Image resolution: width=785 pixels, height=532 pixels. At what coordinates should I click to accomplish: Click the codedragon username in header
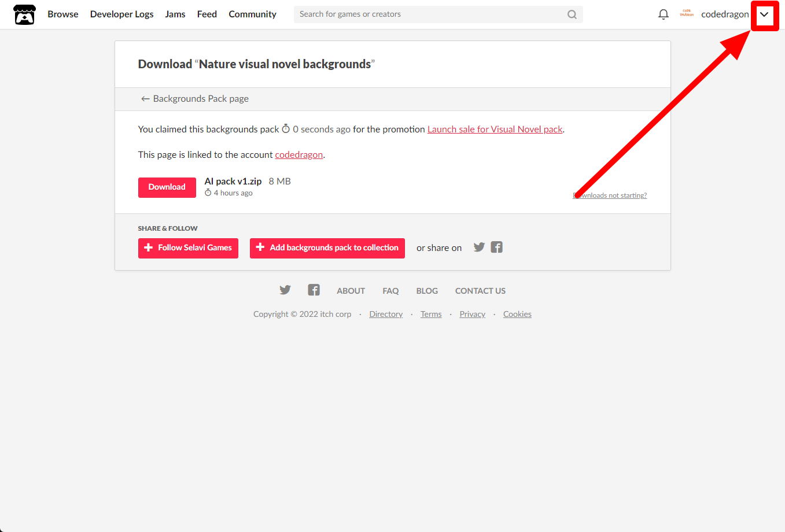(725, 14)
